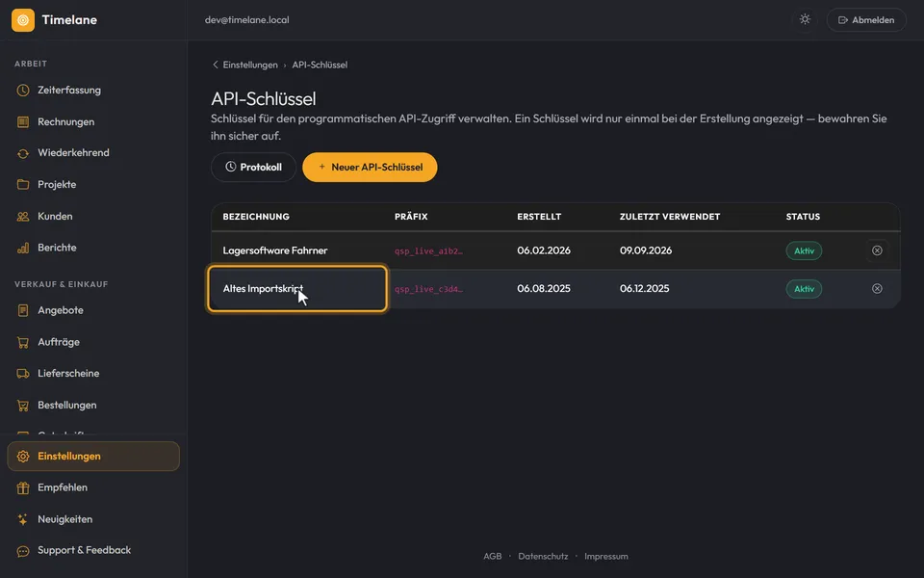The height and width of the screenshot is (578, 924).
Task: Click the last used date 09.09.2026
Action: point(645,250)
